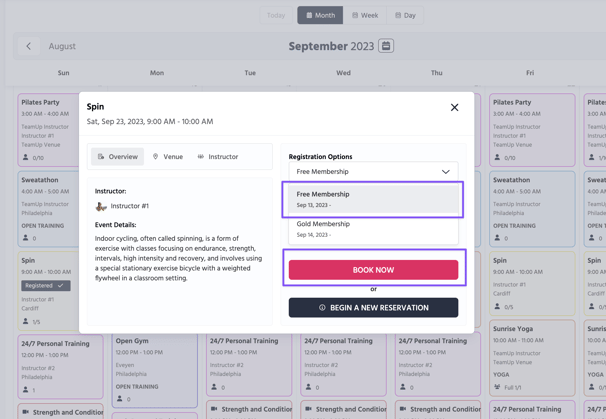606x419 pixels.
Task: Switch to Month view
Action: pos(320,15)
